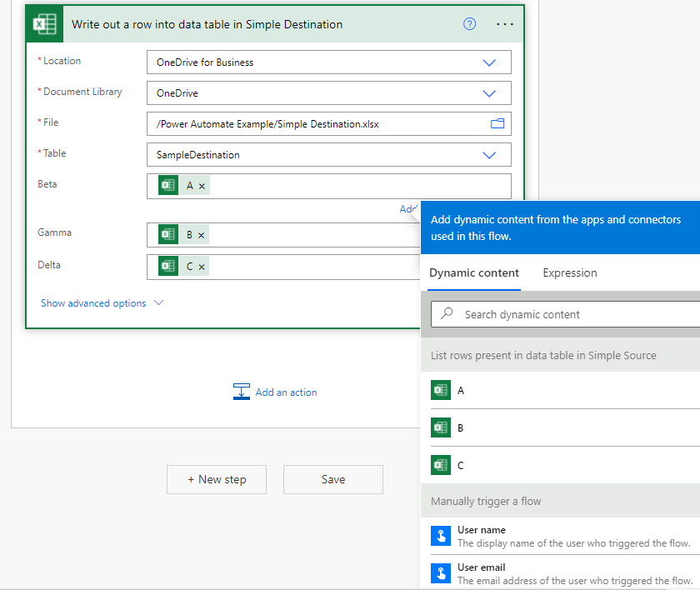Remove the B token from Gamma field
Viewport: 700px width, 590px height.
pos(202,235)
